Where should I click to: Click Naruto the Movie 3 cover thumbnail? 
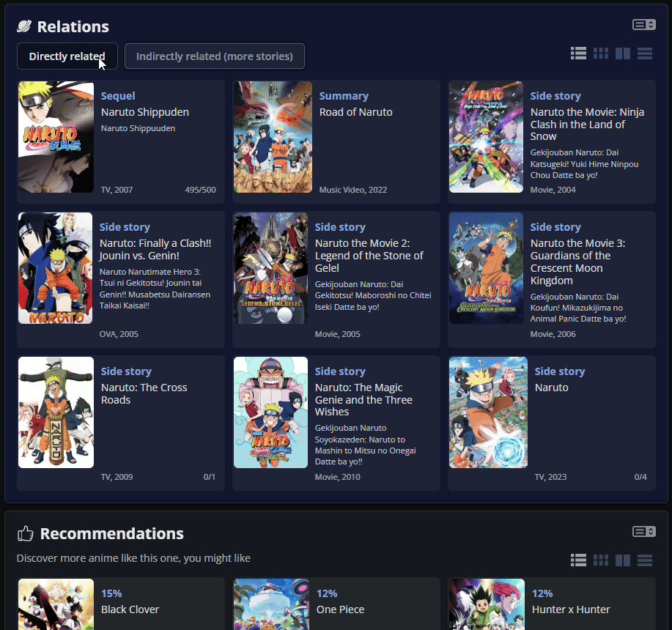coord(486,268)
